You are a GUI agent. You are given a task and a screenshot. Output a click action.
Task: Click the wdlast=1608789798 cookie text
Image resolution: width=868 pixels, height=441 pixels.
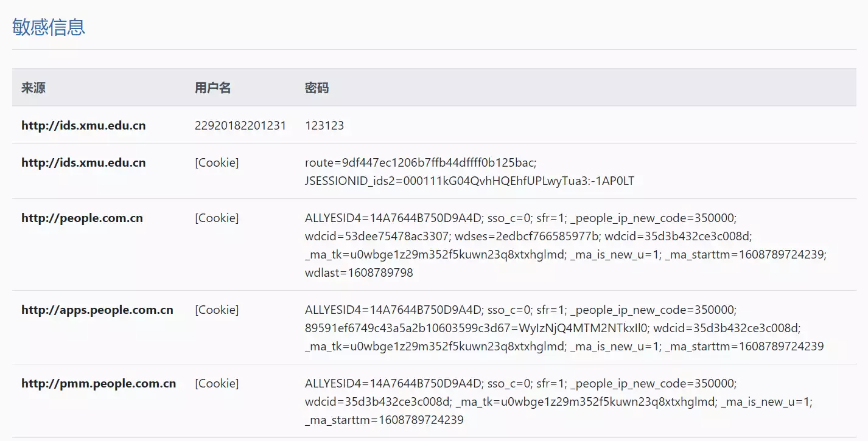tap(359, 273)
